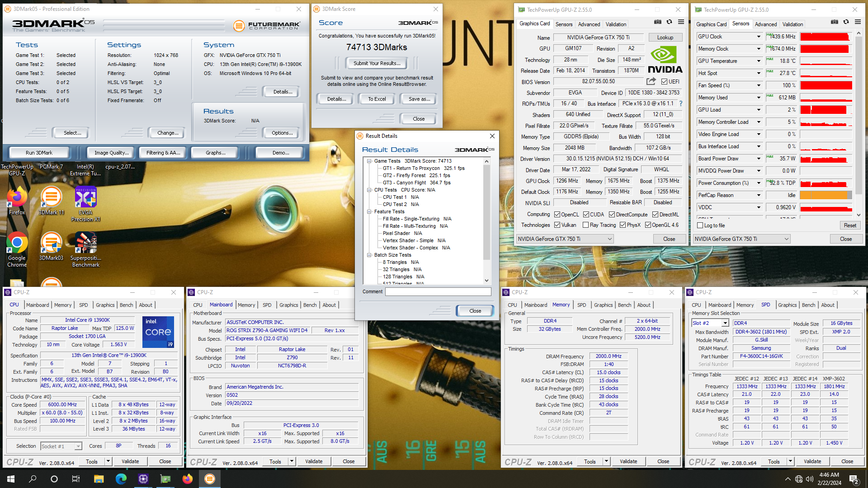Open Microsoft Edge from the taskbar
Screen dimensions: 868x488
tap(121, 479)
